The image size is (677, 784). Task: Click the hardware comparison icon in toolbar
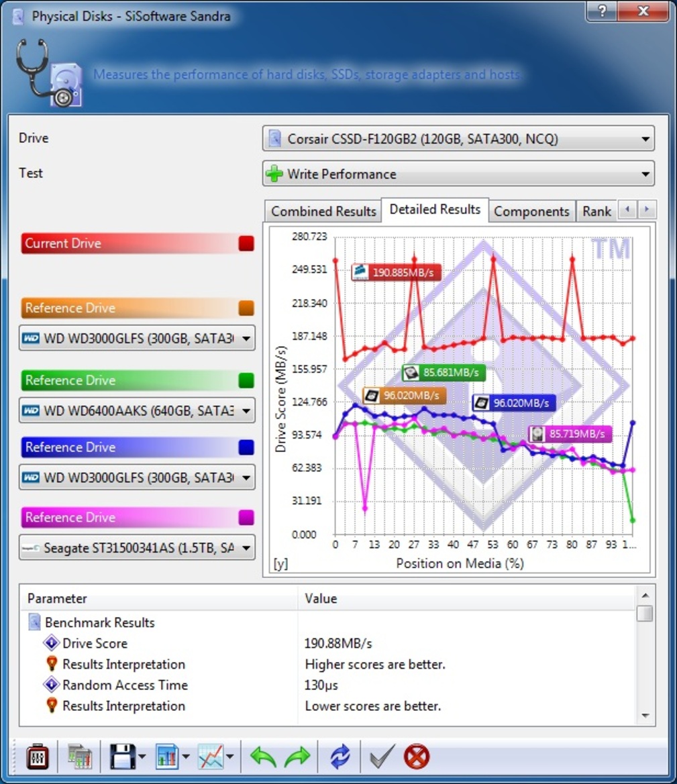pyautogui.click(x=80, y=757)
